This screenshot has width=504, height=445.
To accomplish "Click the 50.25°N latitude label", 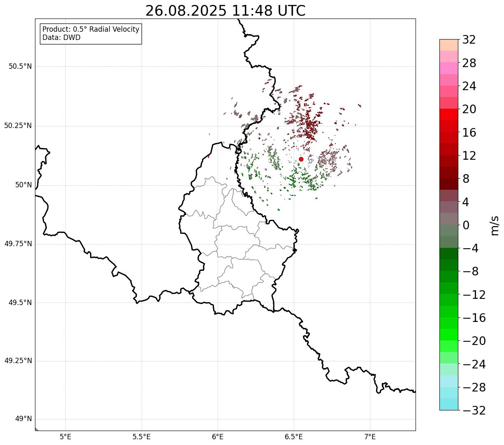I will [x=18, y=126].
